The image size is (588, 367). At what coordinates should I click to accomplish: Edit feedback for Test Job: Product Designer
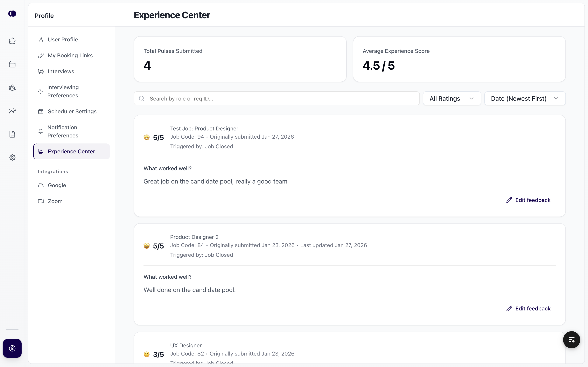tap(528, 200)
